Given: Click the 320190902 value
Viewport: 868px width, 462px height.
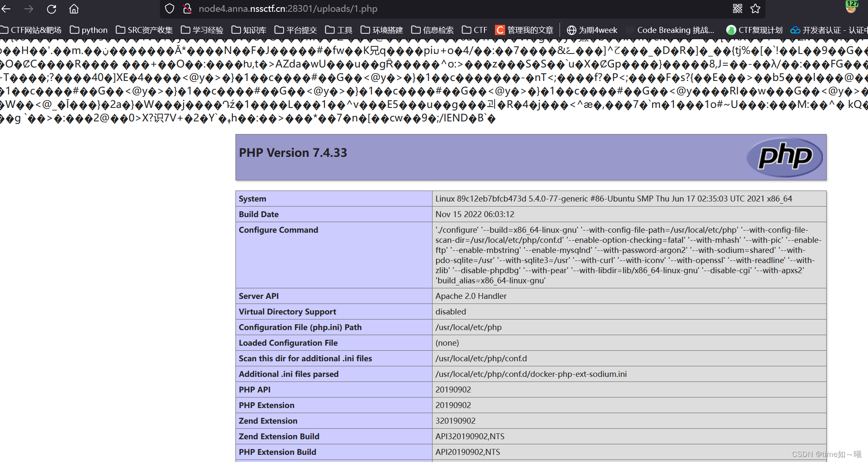Looking at the screenshot, I should 455,421.
